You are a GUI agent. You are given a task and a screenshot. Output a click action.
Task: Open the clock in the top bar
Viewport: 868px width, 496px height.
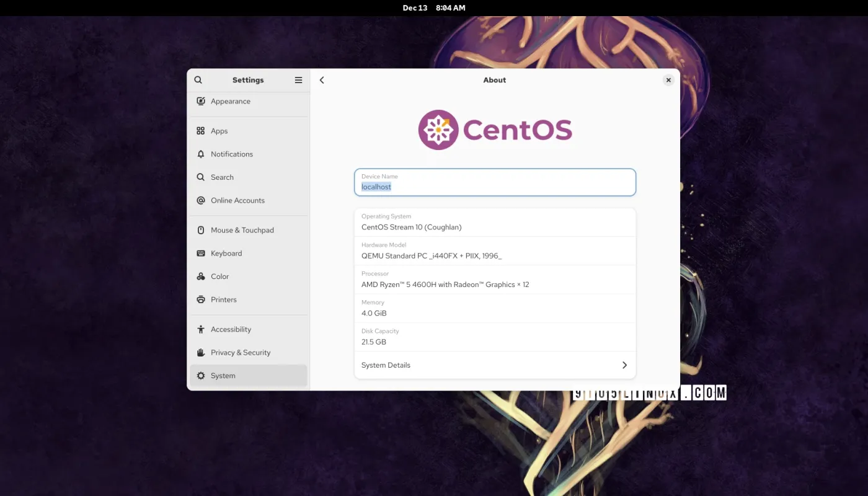(x=434, y=8)
